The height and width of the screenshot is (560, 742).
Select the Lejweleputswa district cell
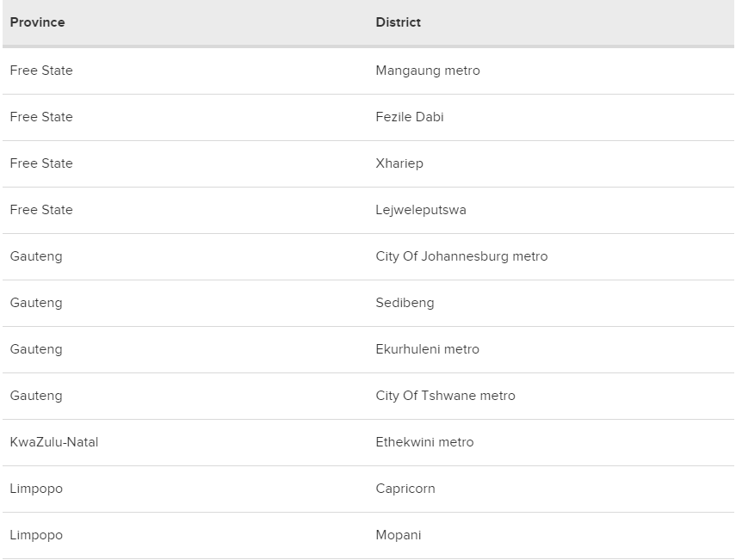pos(421,210)
